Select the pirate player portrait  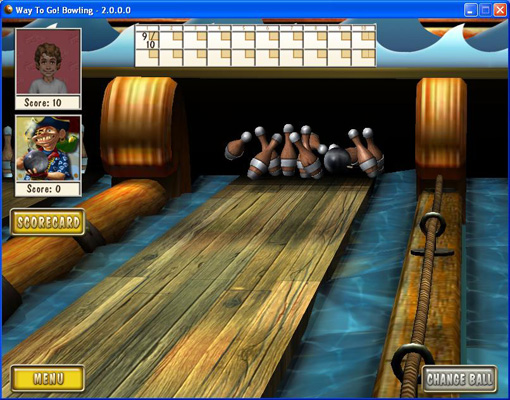[x=48, y=148]
